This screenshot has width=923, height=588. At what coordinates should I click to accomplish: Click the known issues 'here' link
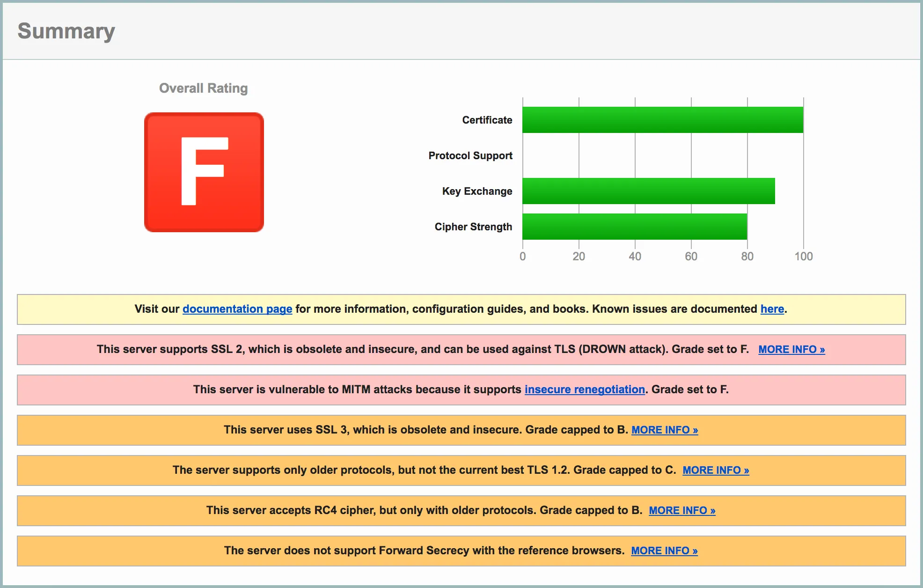pyautogui.click(x=772, y=309)
